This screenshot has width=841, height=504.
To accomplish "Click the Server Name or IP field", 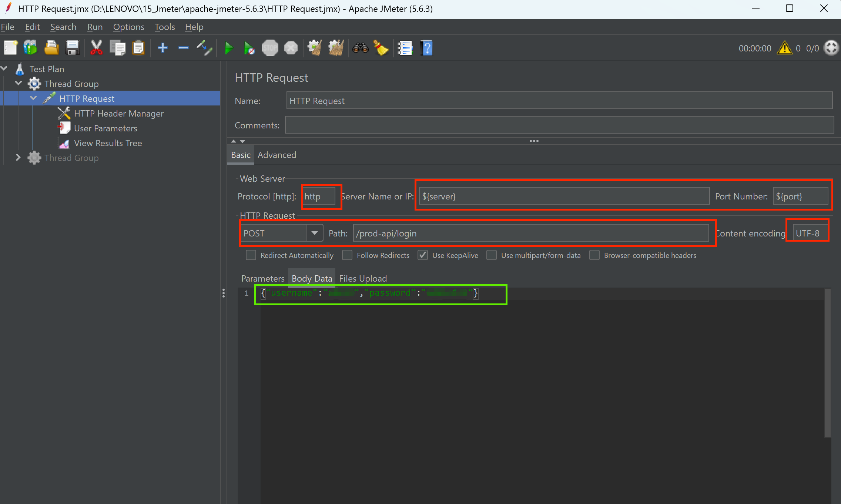I will tap(564, 196).
